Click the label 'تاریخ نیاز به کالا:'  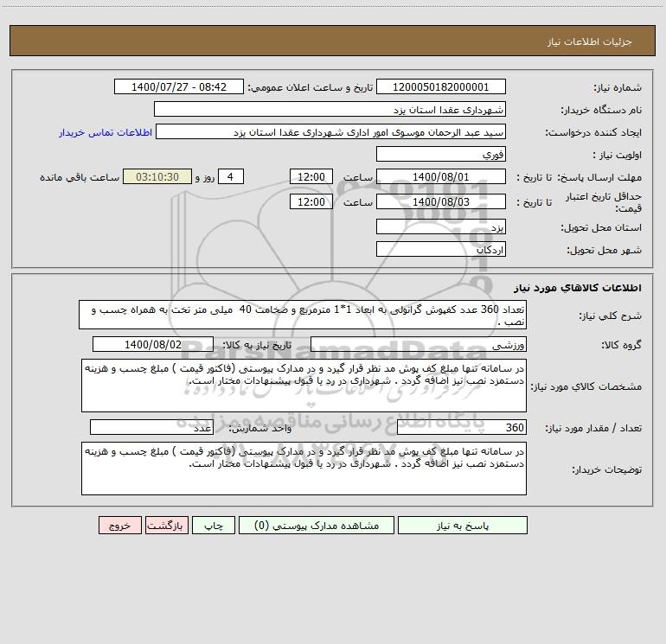pyautogui.click(x=257, y=345)
